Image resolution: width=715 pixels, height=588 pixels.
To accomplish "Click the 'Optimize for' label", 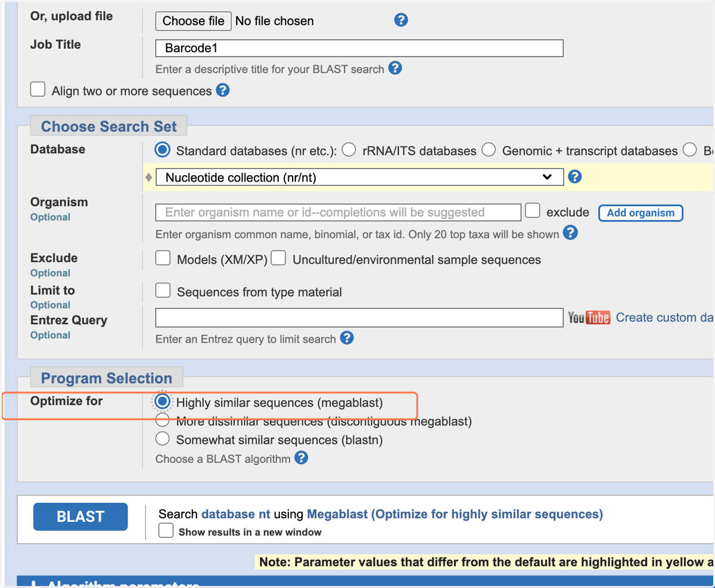I will click(66, 401).
